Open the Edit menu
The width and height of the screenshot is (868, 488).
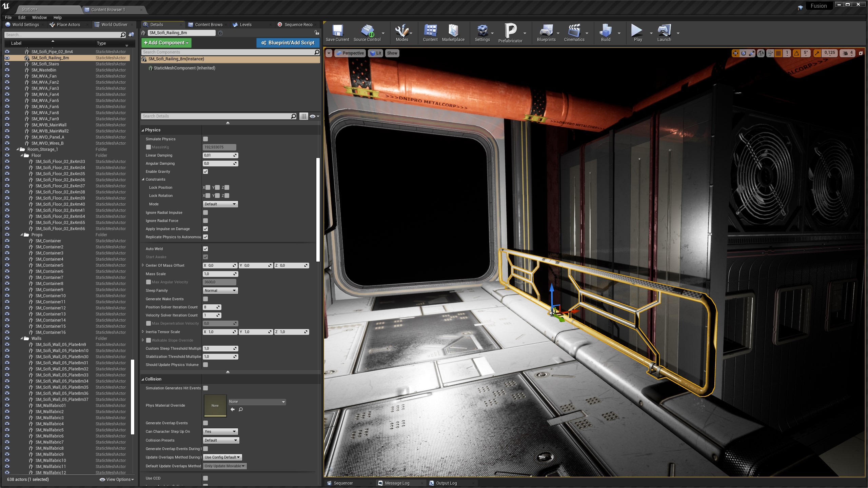tap(22, 17)
